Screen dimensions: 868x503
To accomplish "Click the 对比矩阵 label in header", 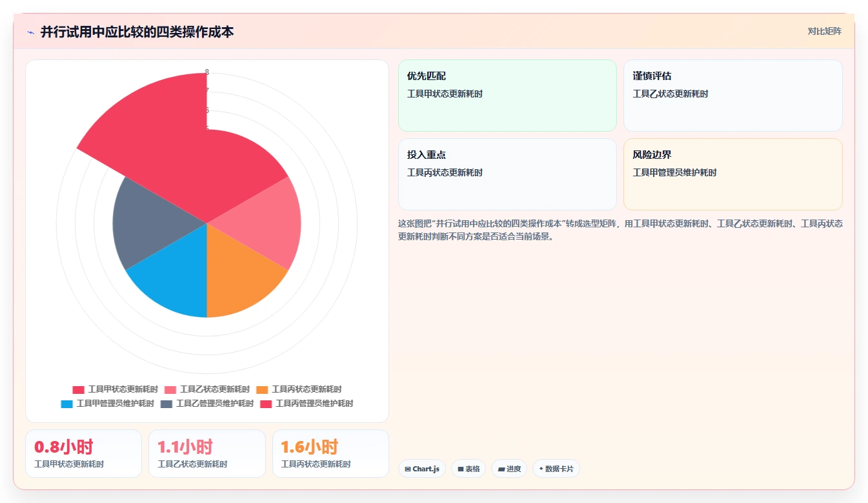I will 825,32.
